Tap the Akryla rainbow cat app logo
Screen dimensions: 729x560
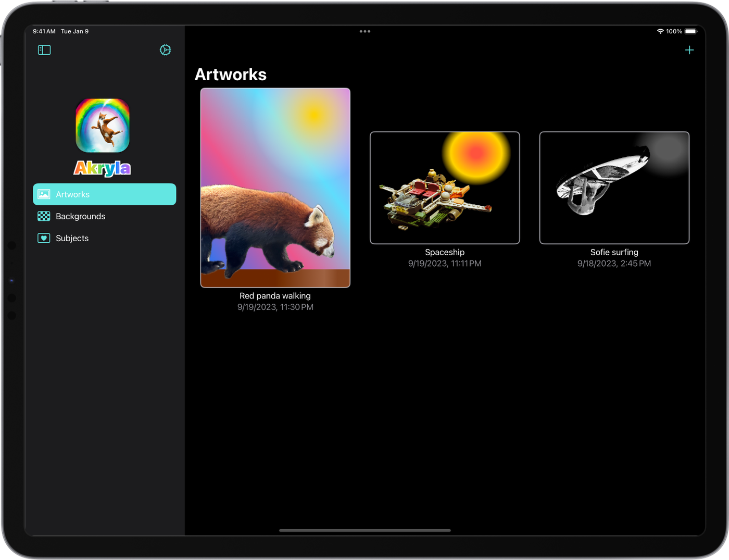pos(103,126)
